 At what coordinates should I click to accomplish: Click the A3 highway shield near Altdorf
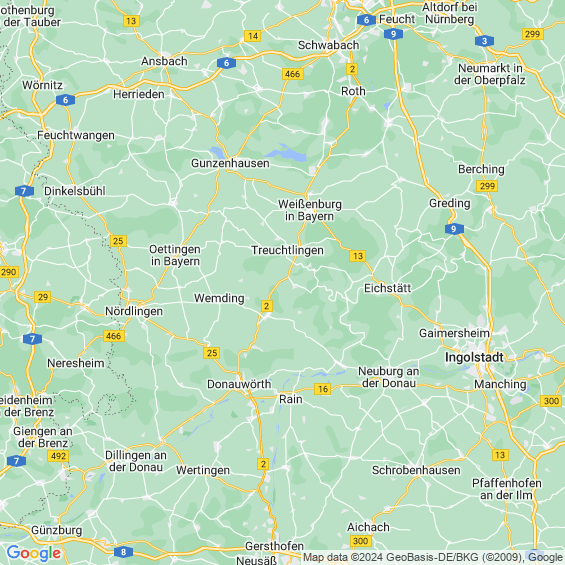tap(484, 41)
